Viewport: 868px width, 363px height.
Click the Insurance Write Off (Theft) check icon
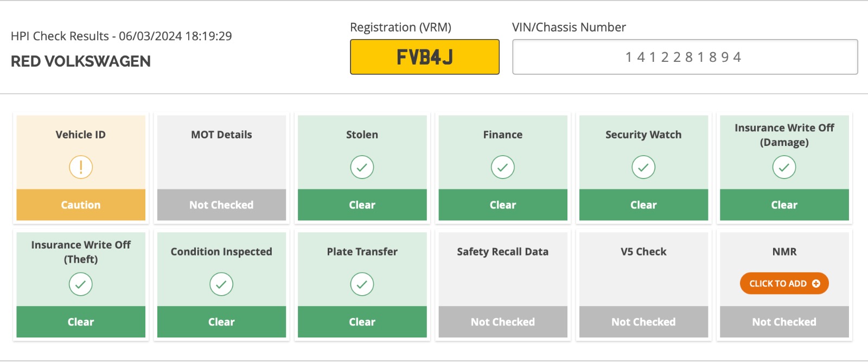[81, 284]
